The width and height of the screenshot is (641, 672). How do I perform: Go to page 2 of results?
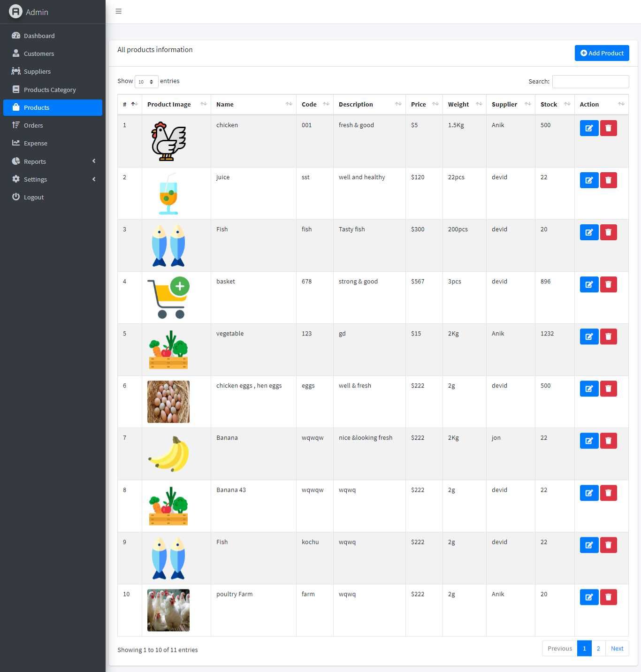pos(598,649)
